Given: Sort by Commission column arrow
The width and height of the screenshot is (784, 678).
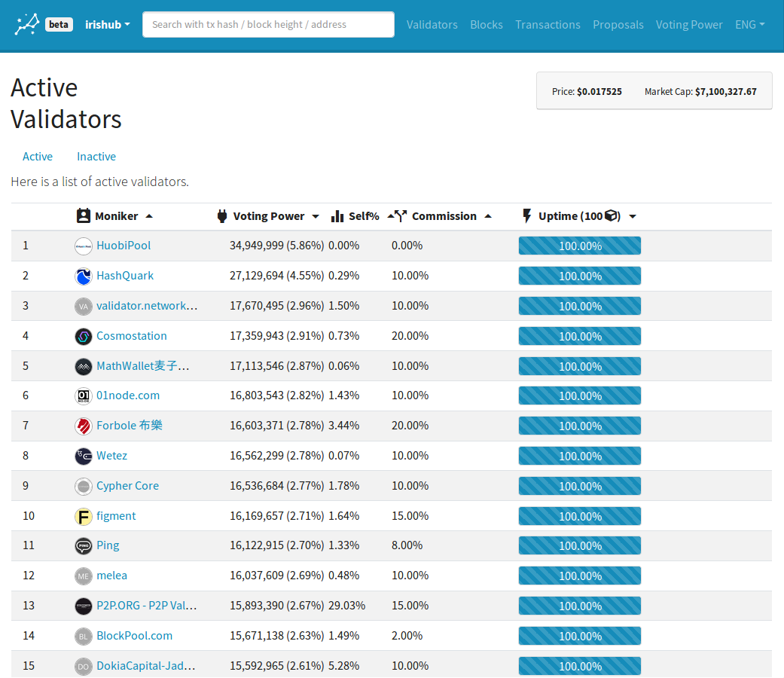Looking at the screenshot, I should pos(488,216).
